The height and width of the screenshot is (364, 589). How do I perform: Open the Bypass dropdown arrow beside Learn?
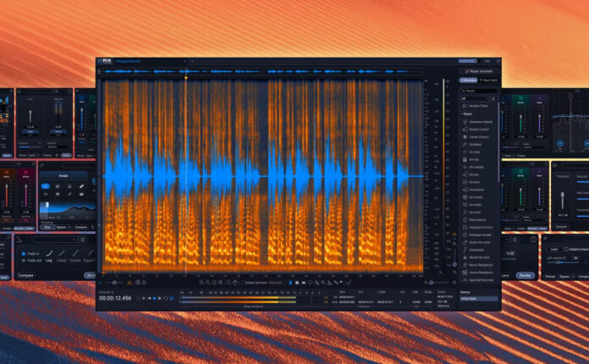coord(574,277)
